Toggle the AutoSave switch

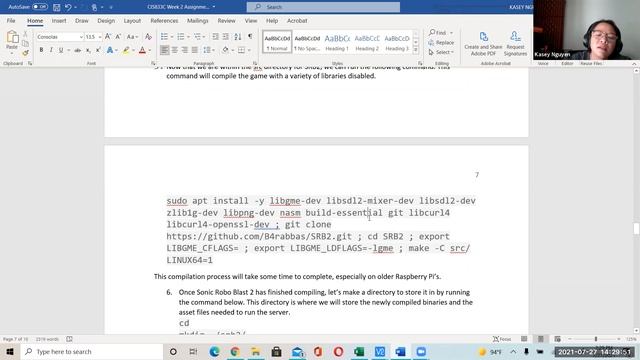40,7
